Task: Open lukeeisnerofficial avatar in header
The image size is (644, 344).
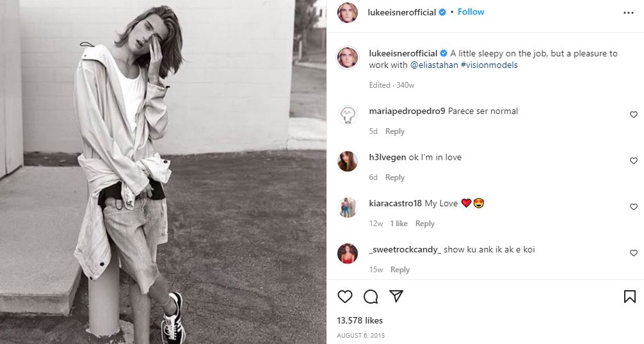Action: click(x=348, y=12)
